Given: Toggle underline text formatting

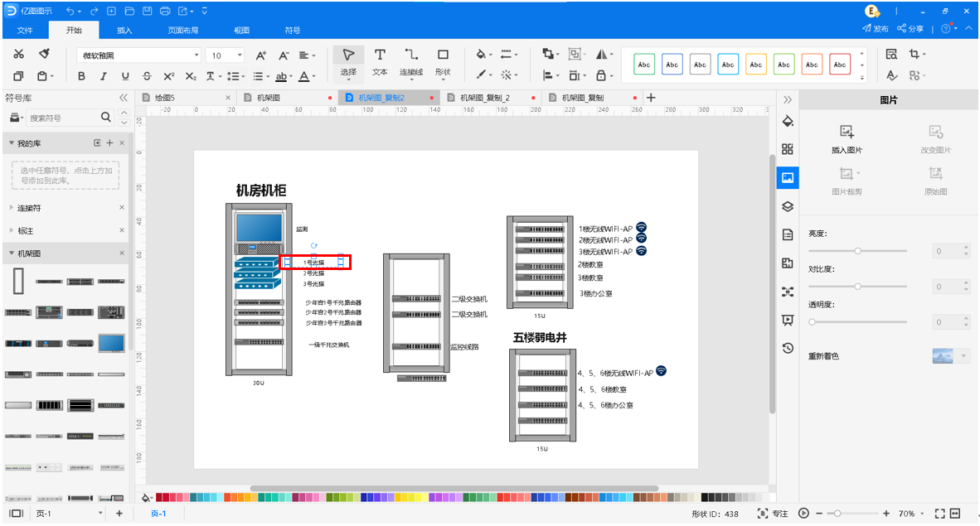Looking at the screenshot, I should [125, 76].
